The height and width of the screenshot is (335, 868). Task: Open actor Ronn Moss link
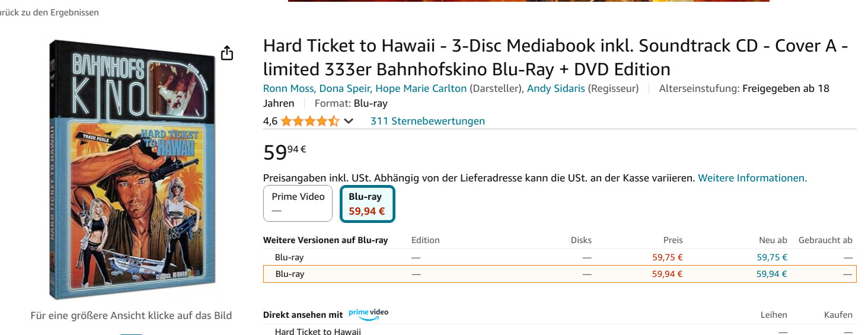tap(289, 88)
